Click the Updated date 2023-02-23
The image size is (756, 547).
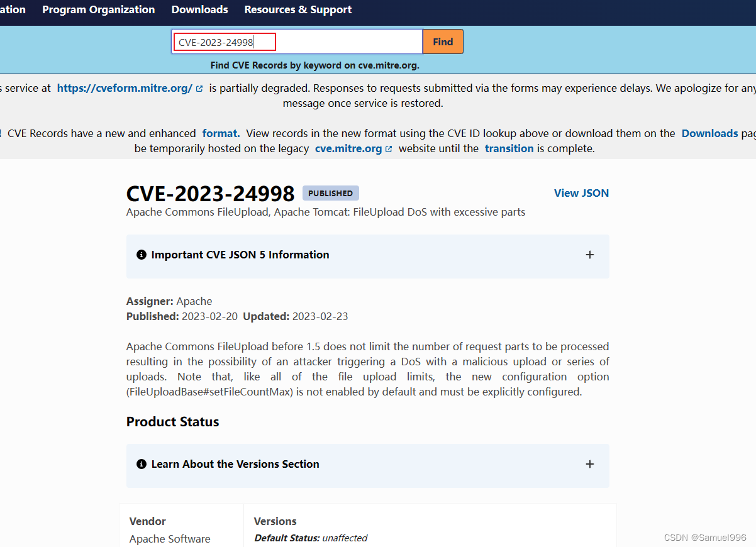[x=320, y=316]
